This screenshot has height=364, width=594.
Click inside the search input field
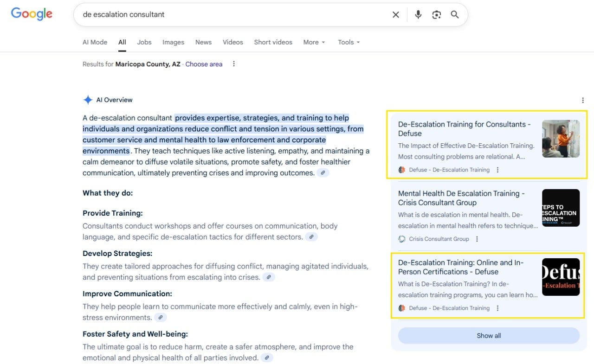[x=232, y=15]
